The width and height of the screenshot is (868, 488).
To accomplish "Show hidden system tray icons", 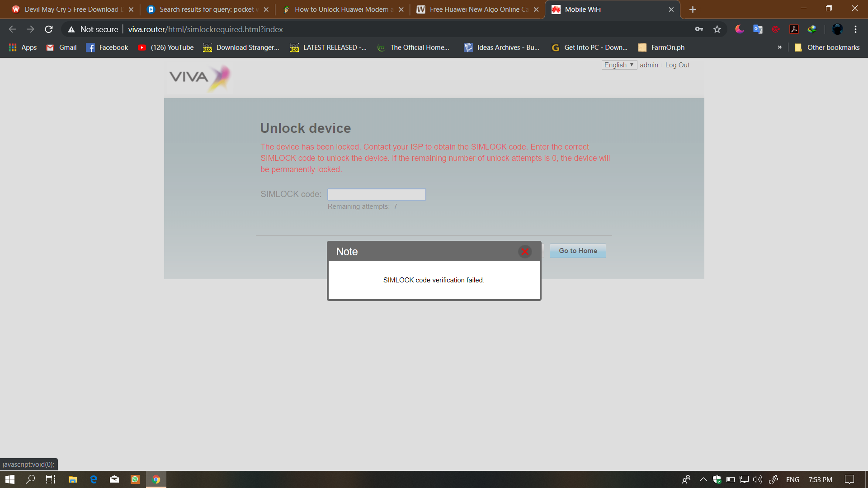I will [x=703, y=479].
